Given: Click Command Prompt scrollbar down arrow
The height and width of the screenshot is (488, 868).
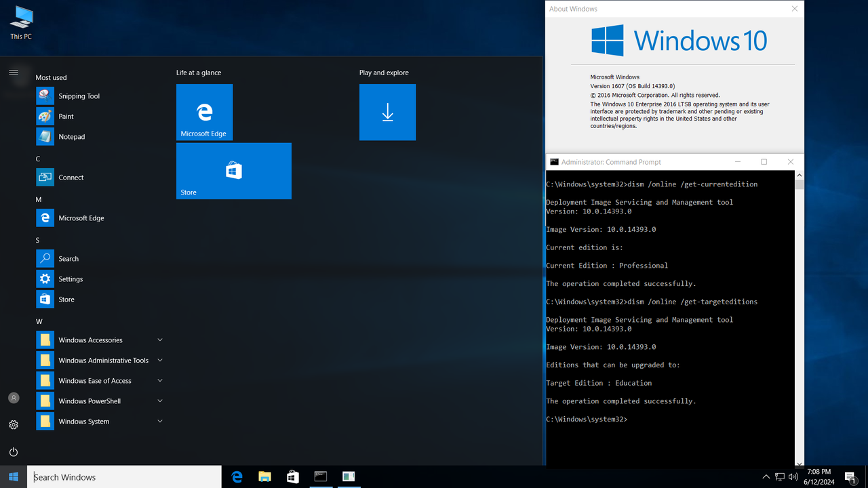Looking at the screenshot, I should coord(799,464).
